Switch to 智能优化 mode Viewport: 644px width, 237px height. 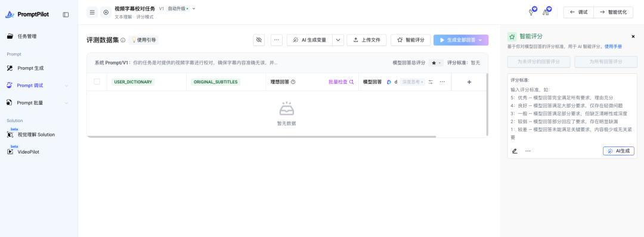point(613,13)
